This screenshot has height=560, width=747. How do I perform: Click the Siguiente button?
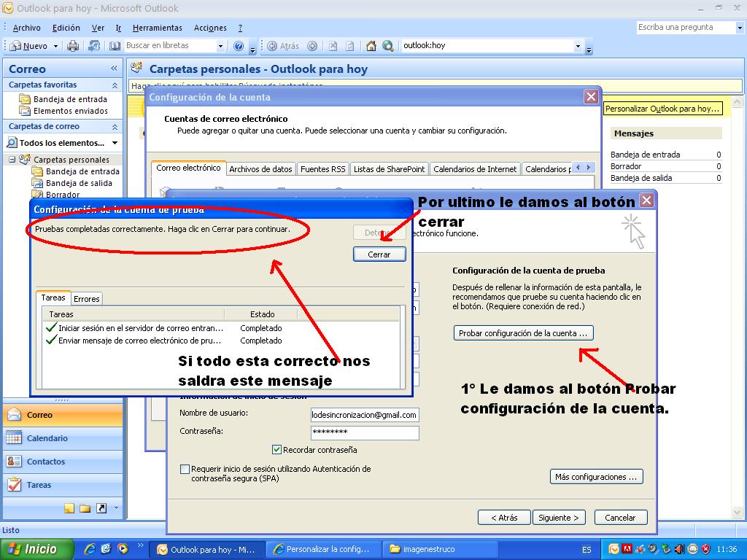[x=559, y=518]
